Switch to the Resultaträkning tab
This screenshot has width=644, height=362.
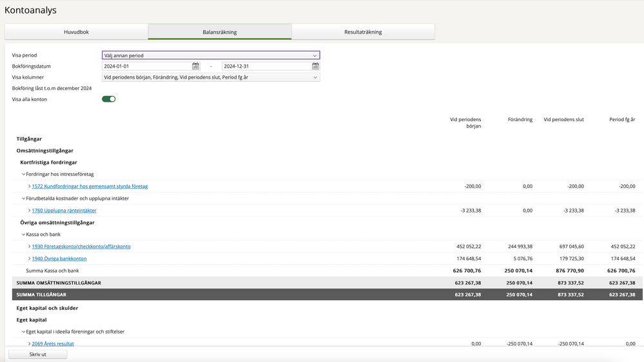click(x=363, y=32)
